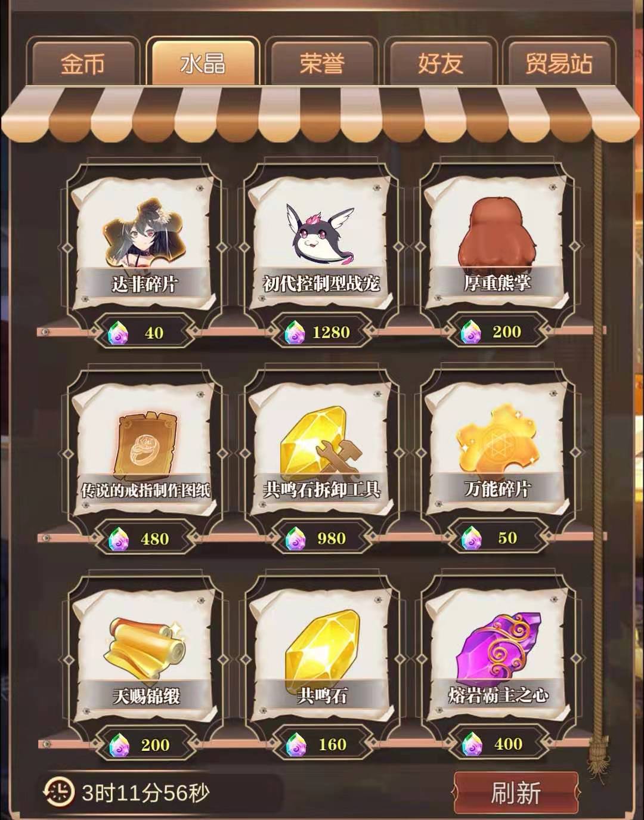Switch to the 荣誉 tab
Image resolution: width=644 pixels, height=820 pixels.
[322, 62]
